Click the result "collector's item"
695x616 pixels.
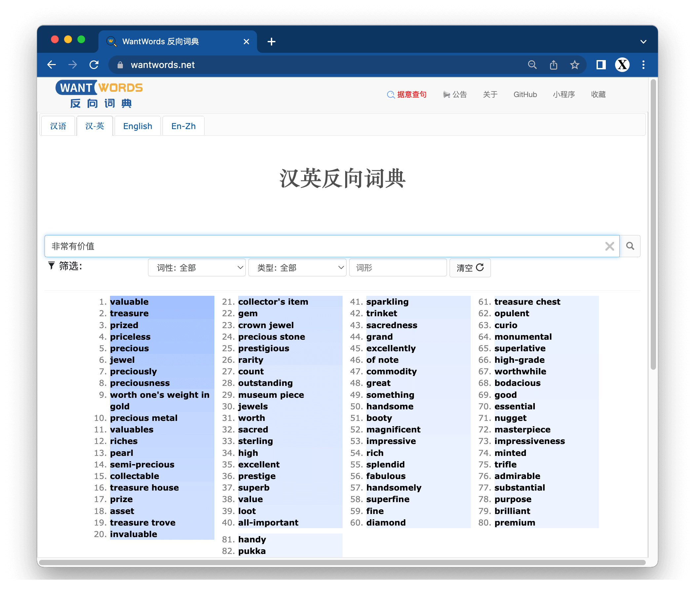tap(273, 302)
